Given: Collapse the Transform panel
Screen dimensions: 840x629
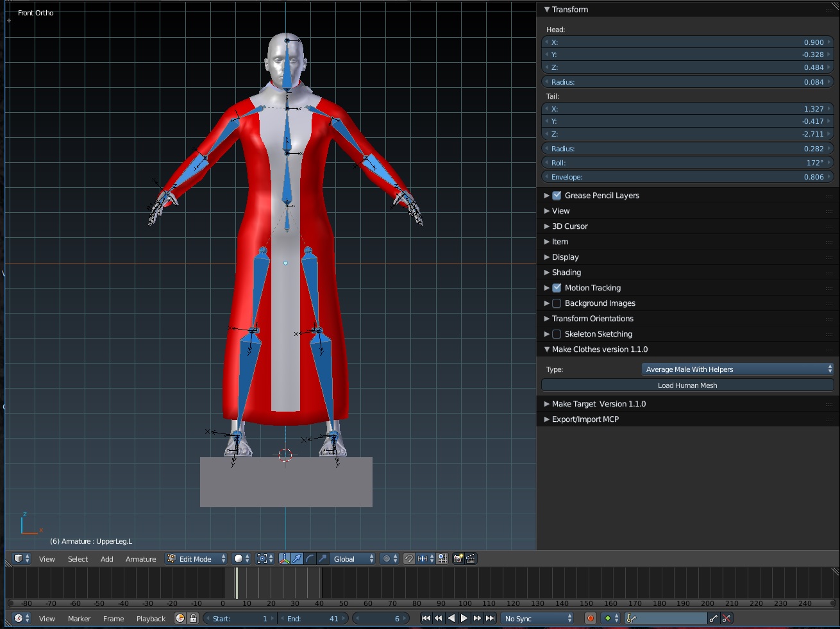Looking at the screenshot, I should click(546, 10).
